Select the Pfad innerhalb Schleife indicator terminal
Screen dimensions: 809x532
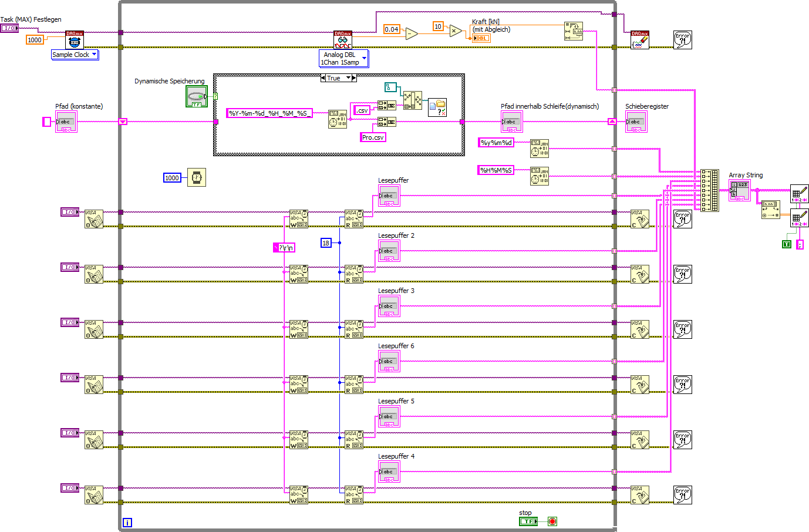click(x=511, y=122)
